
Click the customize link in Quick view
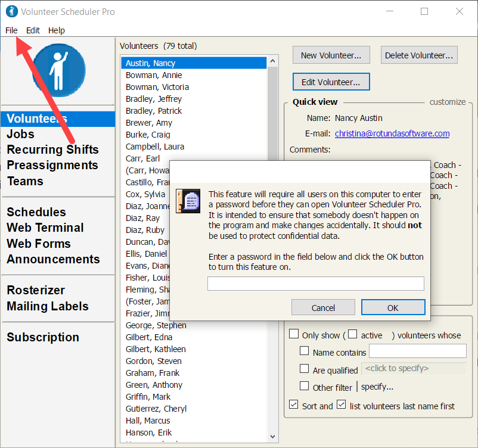click(448, 102)
